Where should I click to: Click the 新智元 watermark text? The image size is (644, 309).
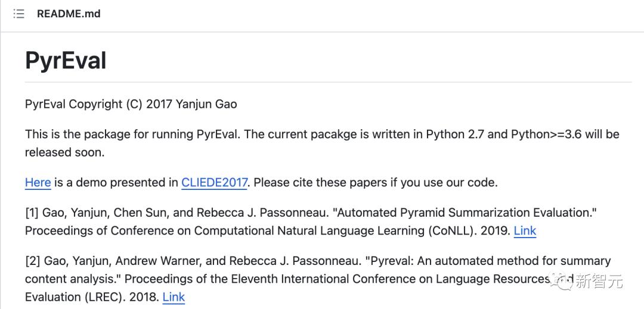[x=599, y=281]
